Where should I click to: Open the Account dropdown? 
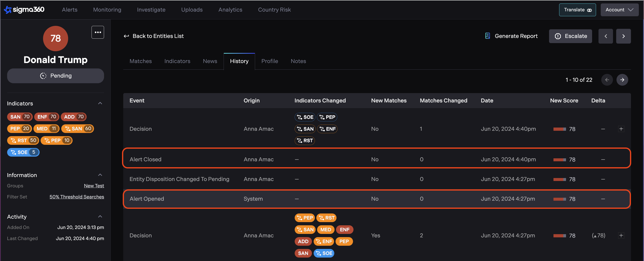[619, 10]
